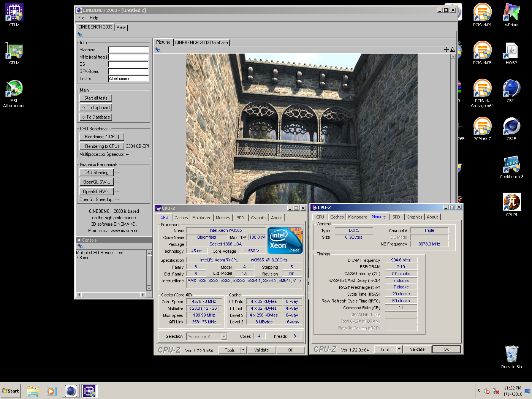532x399 pixels.
Task: Open Caches tab in left CPU-Z window
Action: click(x=181, y=218)
